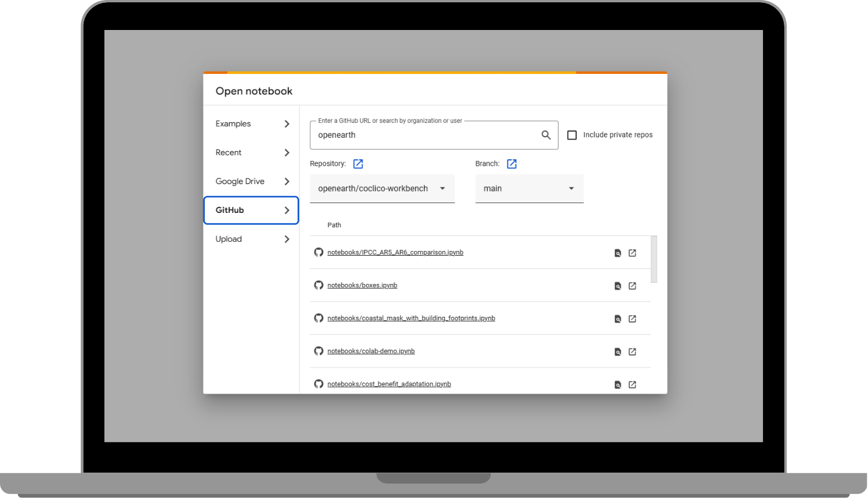Open coastal_mask_with_building_footprints.ipynb in new tab icon
Image resolution: width=868 pixels, height=498 pixels.
[x=632, y=319]
